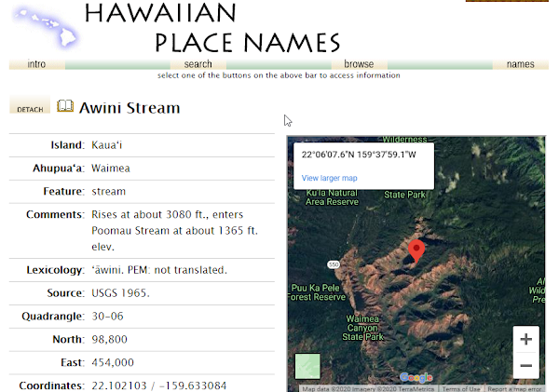Open the browse tab

pos(359,64)
